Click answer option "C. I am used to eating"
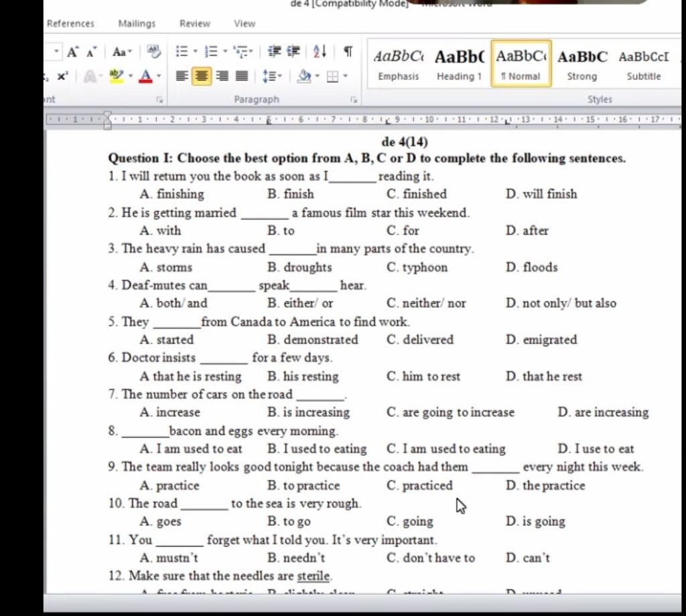 445,448
